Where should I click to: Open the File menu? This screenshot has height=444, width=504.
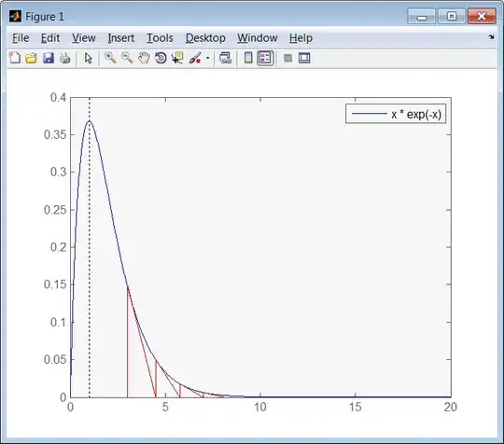(21, 38)
